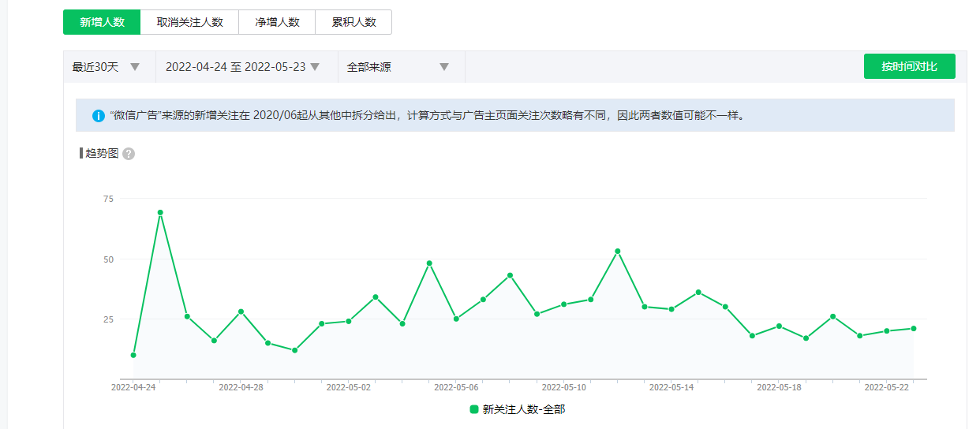Screen dimensions: 980x429
Task: Click the highest chart peak on 2022-04-25
Action: point(160,212)
